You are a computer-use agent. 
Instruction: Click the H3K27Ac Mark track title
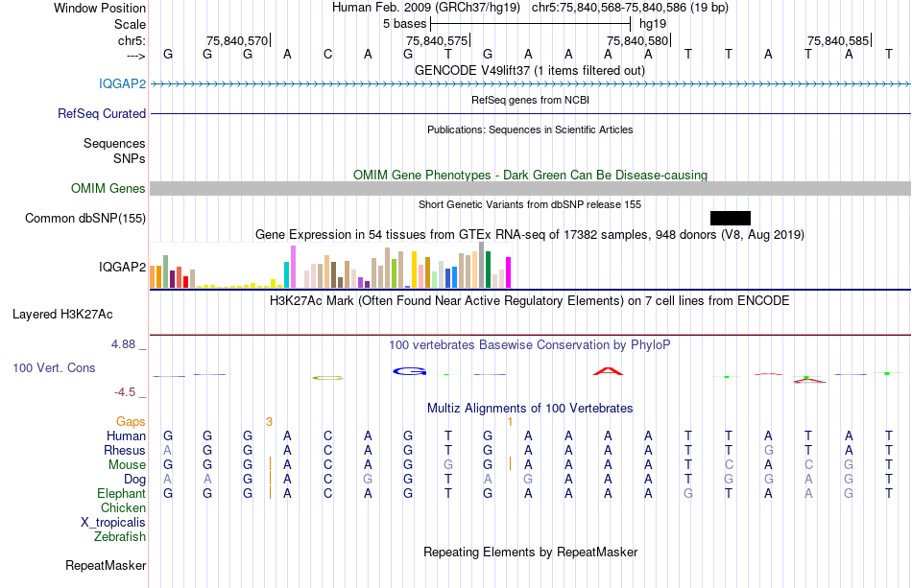pos(530,301)
